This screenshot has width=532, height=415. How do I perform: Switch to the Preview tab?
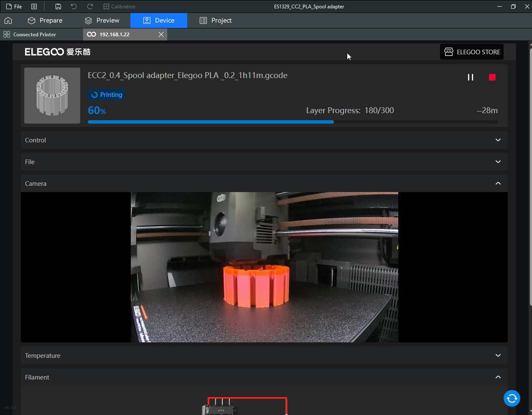coord(102,20)
